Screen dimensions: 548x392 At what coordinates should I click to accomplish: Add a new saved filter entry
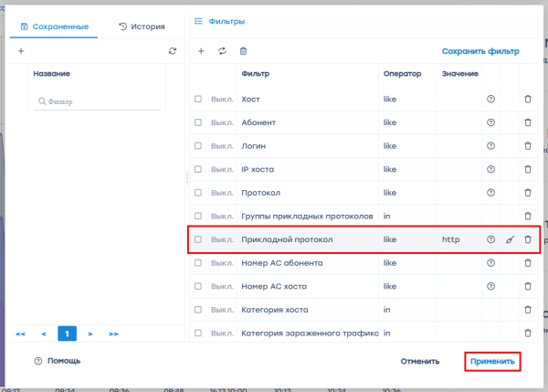[21, 52]
